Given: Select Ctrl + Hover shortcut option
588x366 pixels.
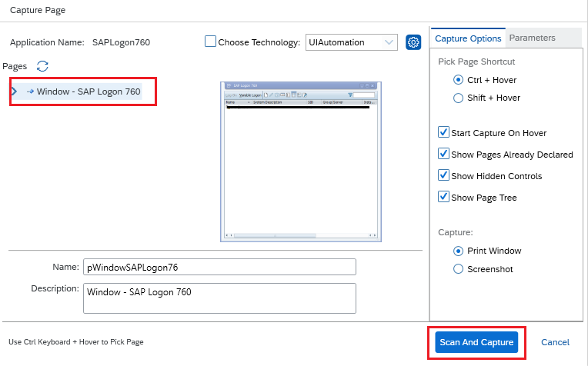Looking at the screenshot, I should (459, 80).
